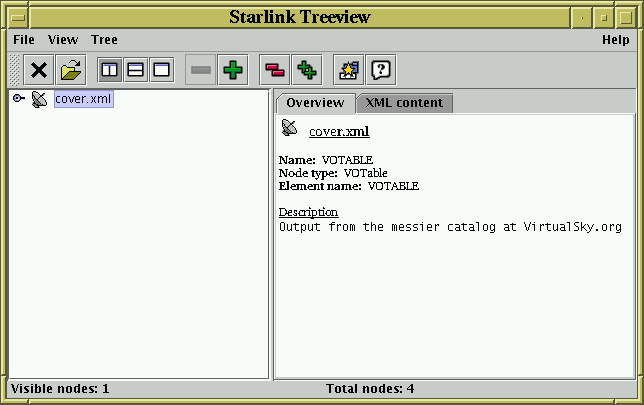Open the File menu
The height and width of the screenshot is (405, 644).
coord(24,40)
